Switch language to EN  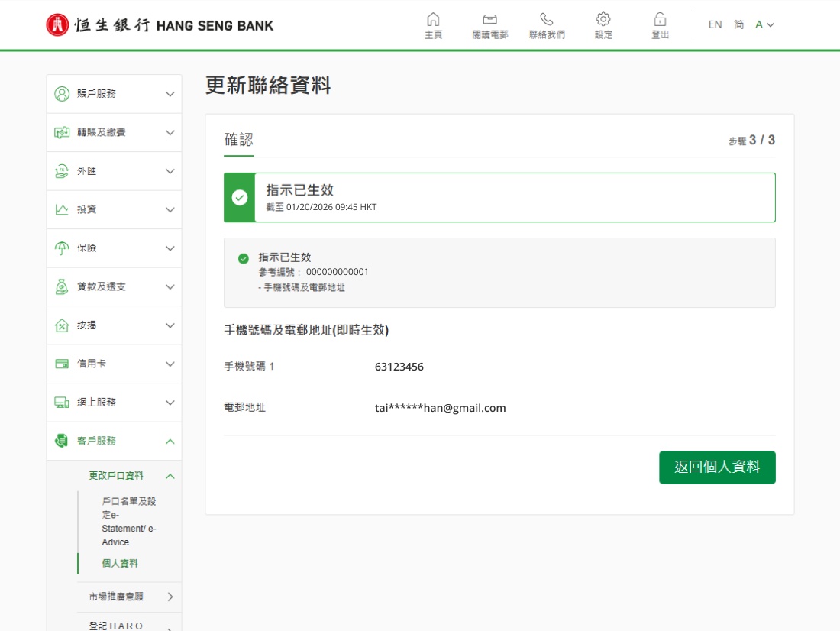(x=715, y=24)
